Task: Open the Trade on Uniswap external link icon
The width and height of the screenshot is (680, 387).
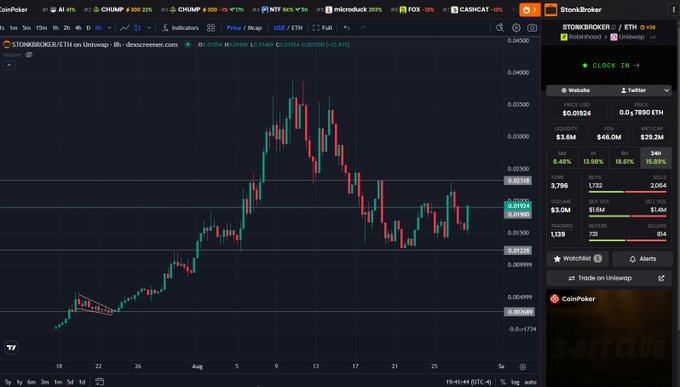Action: click(x=661, y=278)
